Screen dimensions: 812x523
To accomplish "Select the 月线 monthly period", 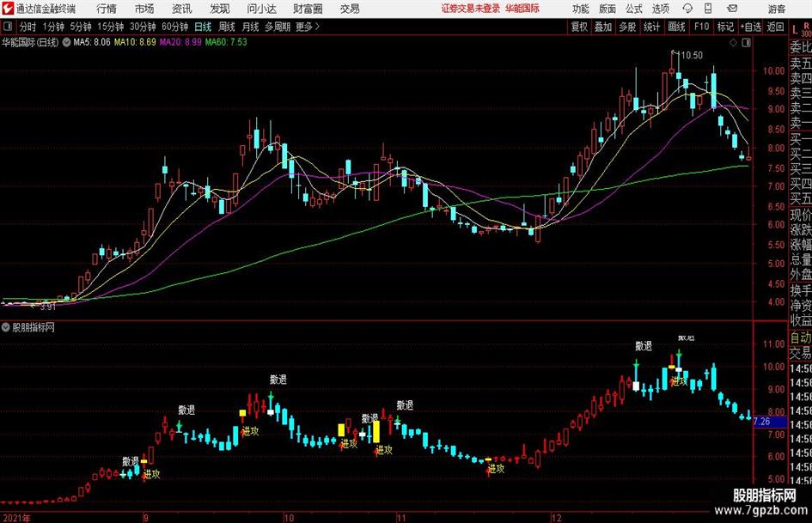I will [x=251, y=27].
